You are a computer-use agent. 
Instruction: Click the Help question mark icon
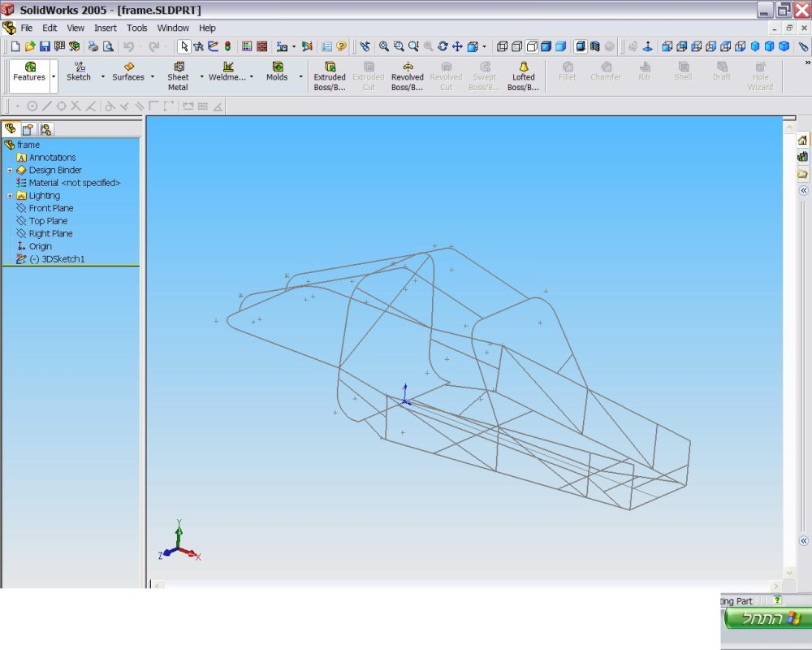point(342,47)
